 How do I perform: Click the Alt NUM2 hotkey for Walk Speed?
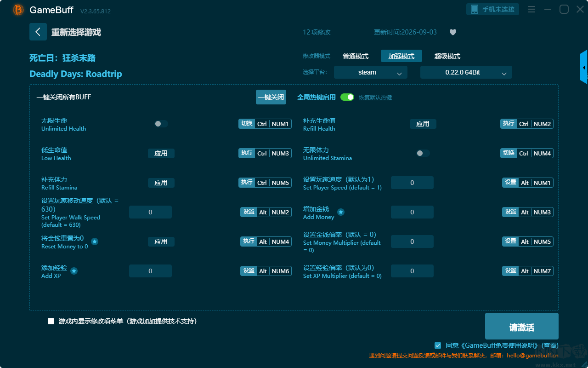[266, 212]
